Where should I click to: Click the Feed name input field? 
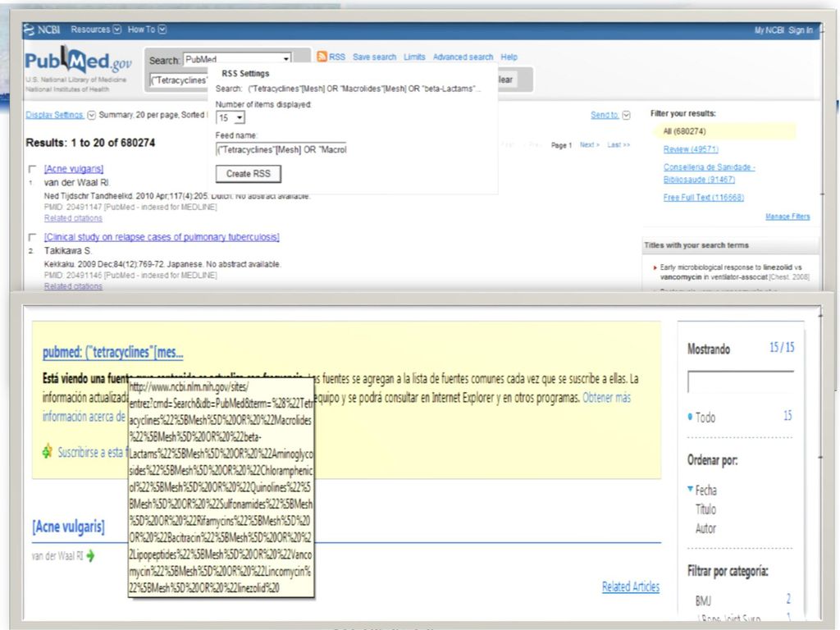pos(282,149)
